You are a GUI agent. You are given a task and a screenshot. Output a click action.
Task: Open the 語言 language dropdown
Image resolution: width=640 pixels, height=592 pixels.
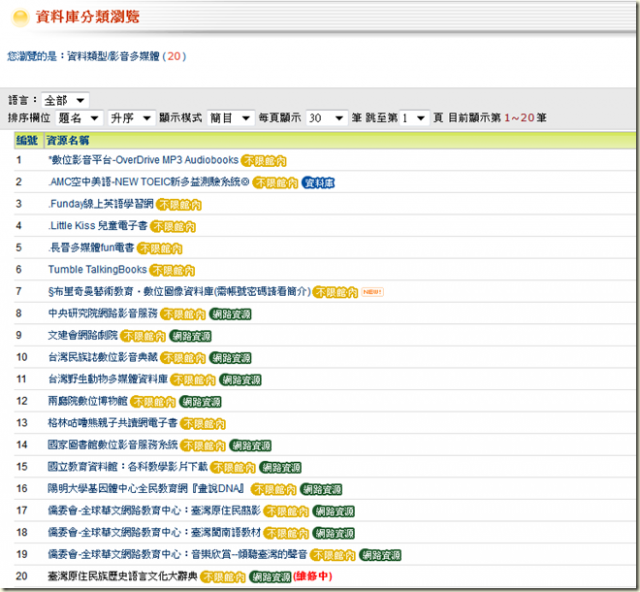[65, 100]
